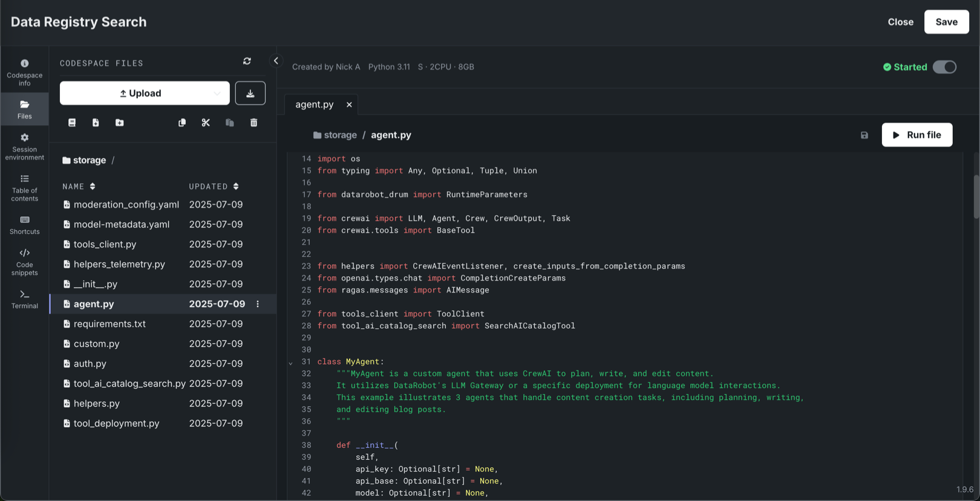Run the current file

(x=916, y=135)
